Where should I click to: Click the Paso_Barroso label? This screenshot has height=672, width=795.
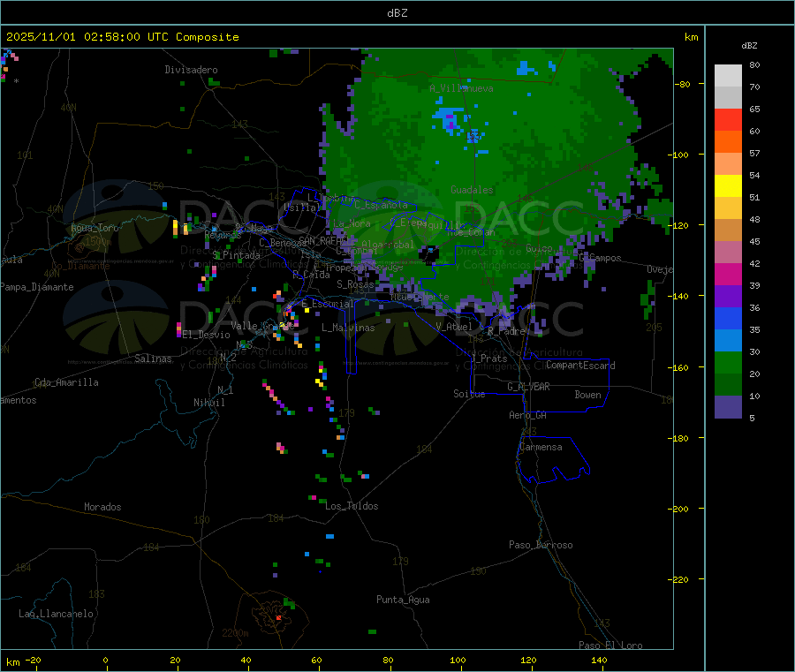pos(541,545)
